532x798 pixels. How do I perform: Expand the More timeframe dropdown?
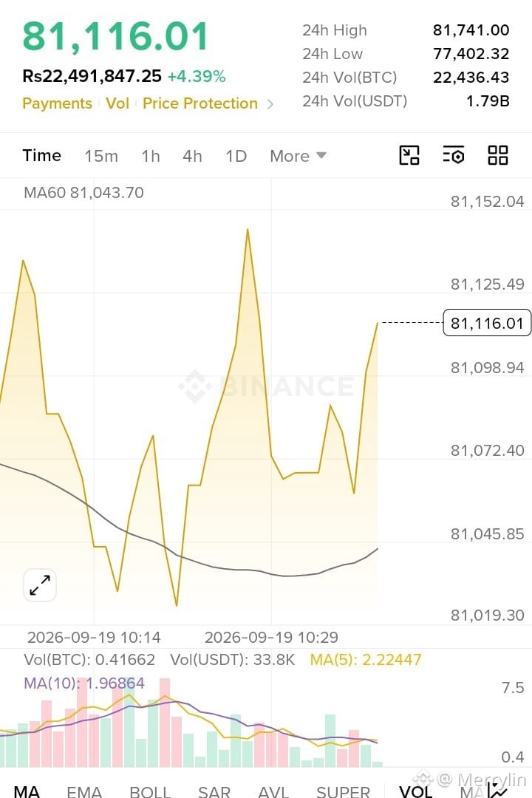tap(298, 156)
